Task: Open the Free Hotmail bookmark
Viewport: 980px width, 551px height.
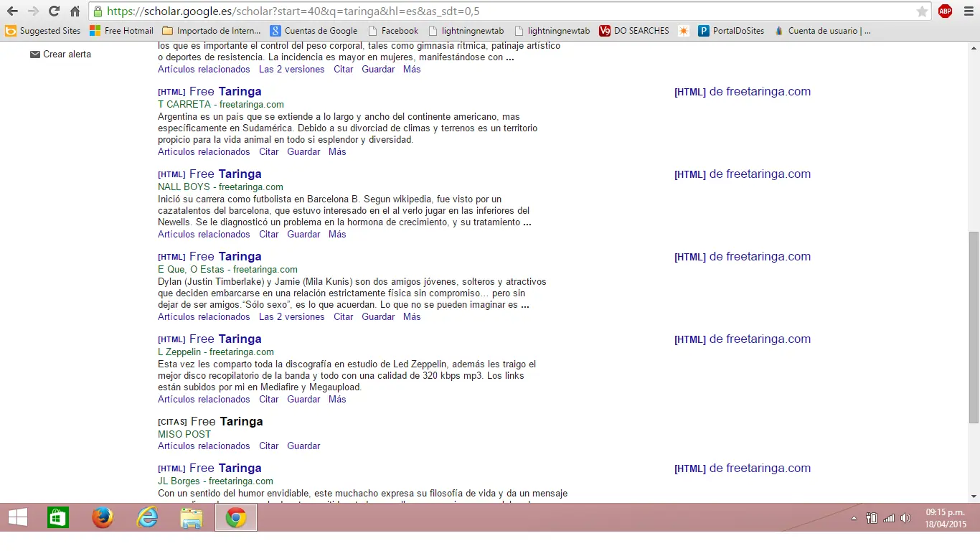Action: [x=121, y=31]
